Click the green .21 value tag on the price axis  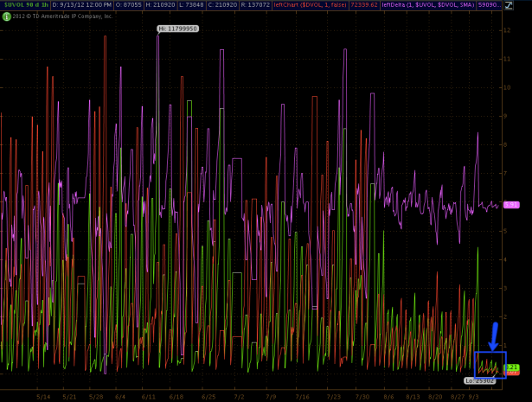510,367
